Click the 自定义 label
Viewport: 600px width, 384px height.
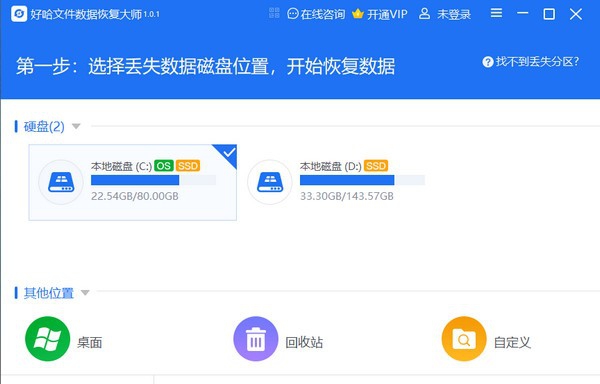coord(512,342)
